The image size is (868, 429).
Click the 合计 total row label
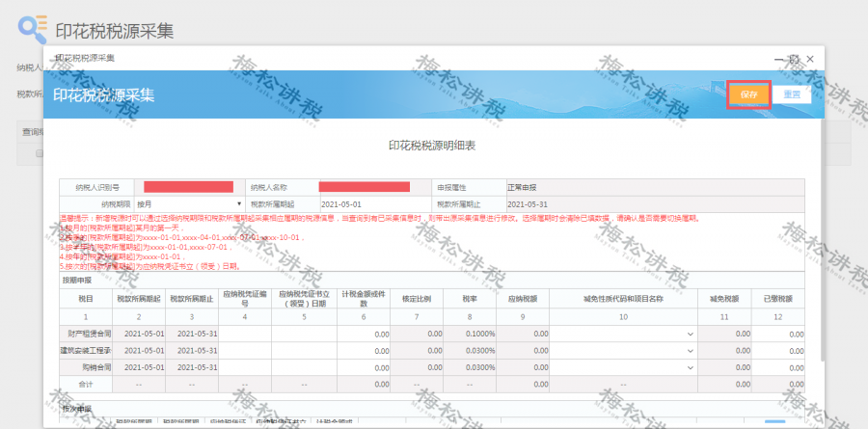pos(86,384)
